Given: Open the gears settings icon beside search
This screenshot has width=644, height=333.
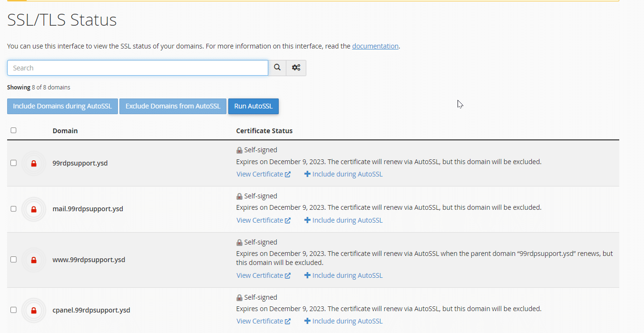Looking at the screenshot, I should point(296,68).
